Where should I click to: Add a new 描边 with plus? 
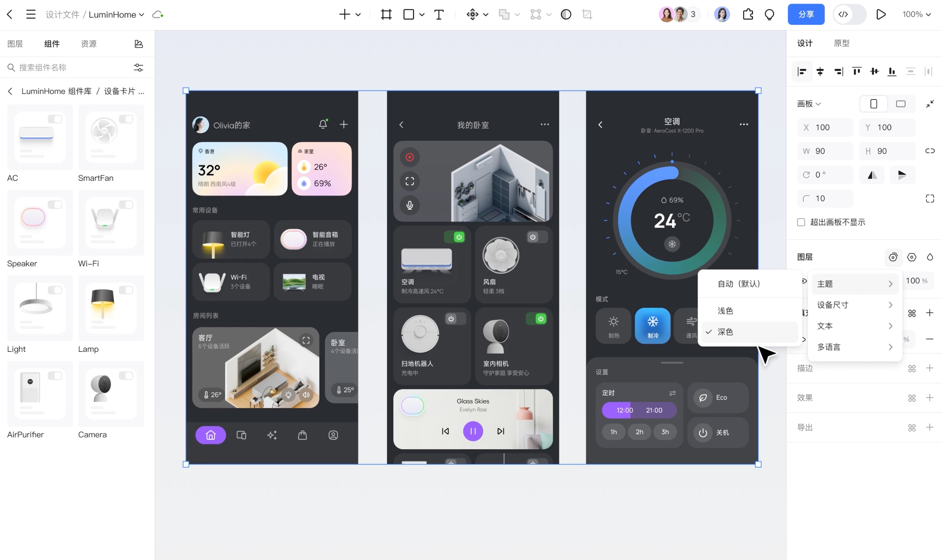930,368
